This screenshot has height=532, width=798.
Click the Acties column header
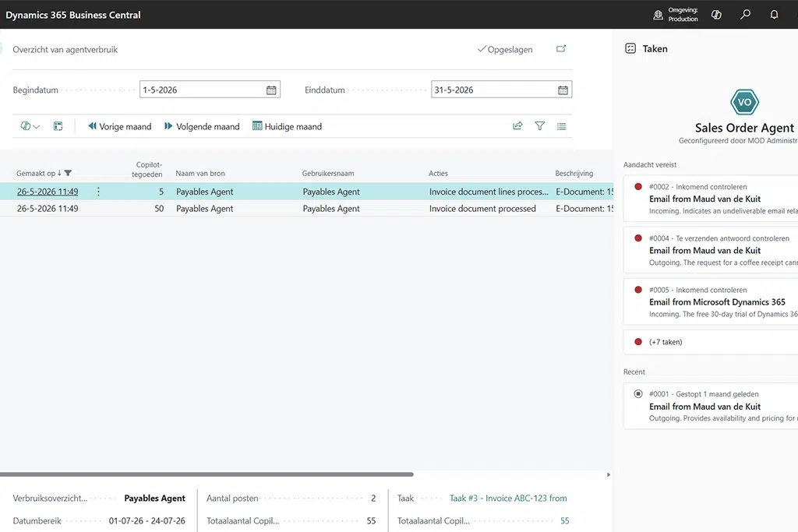coord(438,174)
